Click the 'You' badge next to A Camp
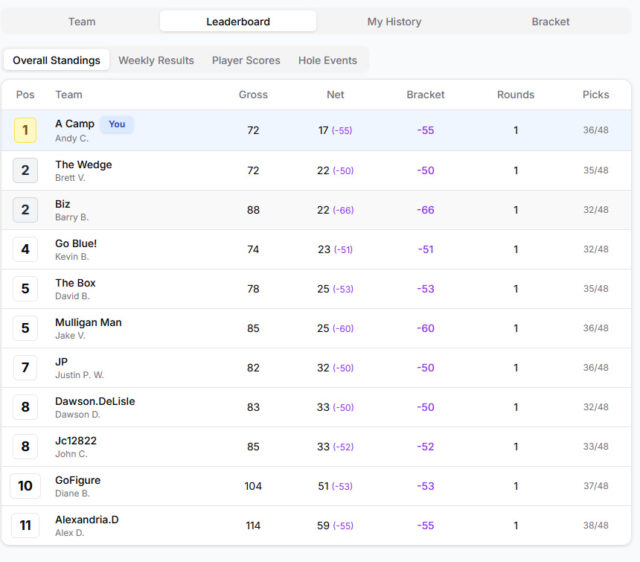Viewport: 640px width, 562px height. 117,124
